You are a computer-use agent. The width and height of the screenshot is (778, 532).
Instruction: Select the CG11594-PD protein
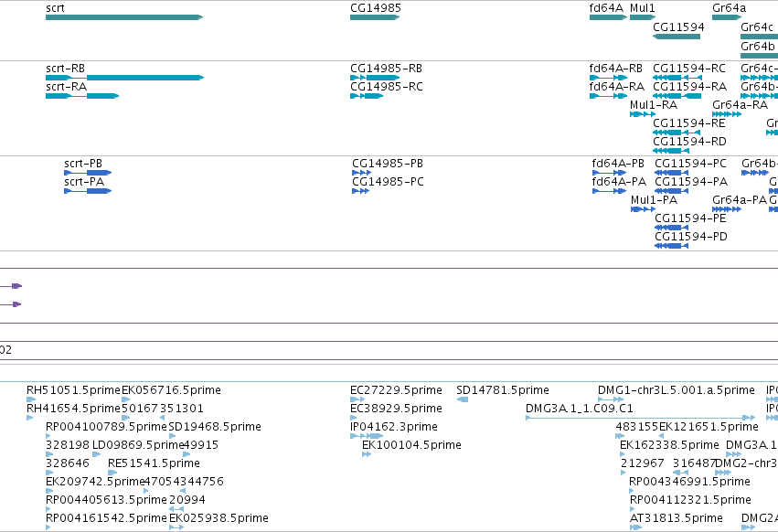coord(671,246)
